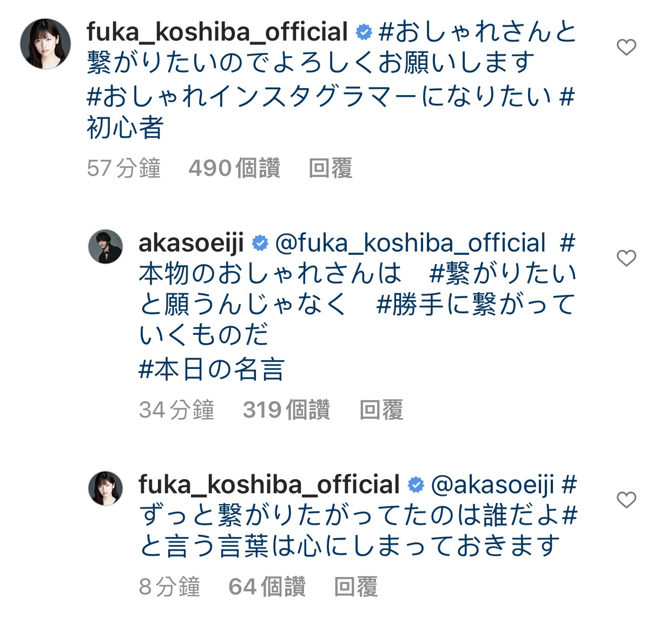The image size is (672, 622).
Task: View the 64個讚 likes list
Action: click(x=267, y=587)
